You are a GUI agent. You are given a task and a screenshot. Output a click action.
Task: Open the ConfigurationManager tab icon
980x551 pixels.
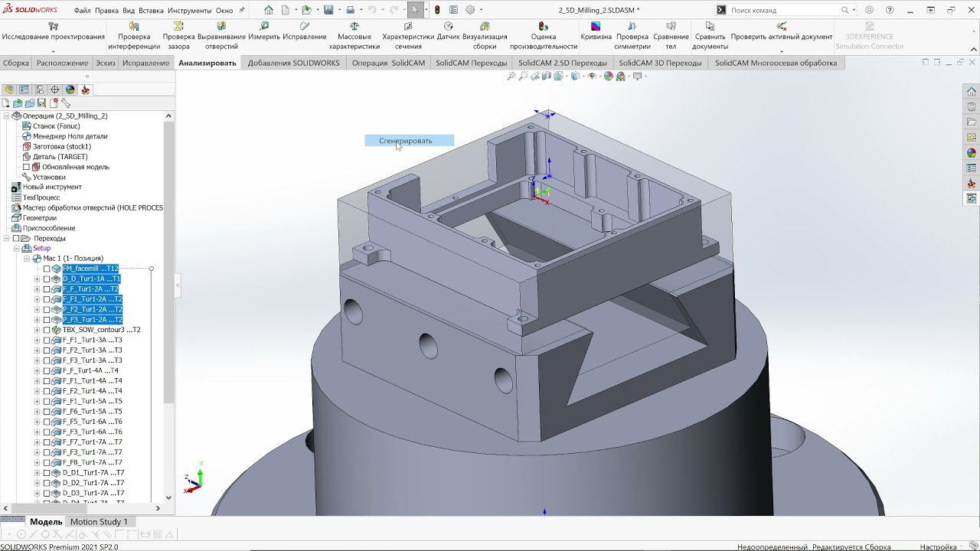pos(39,90)
